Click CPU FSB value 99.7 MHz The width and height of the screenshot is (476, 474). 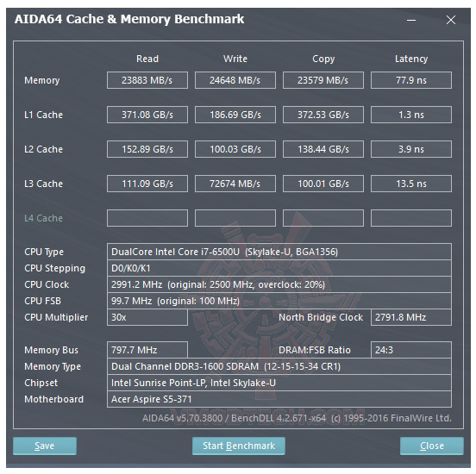tap(279, 301)
